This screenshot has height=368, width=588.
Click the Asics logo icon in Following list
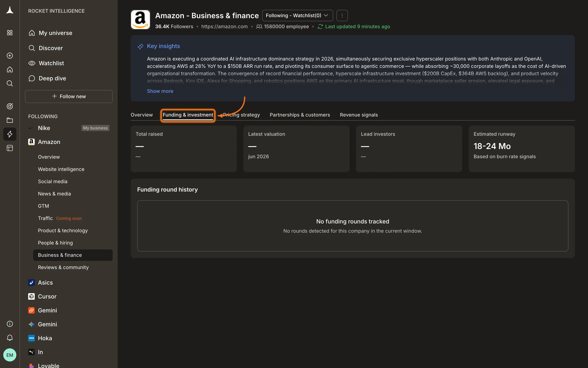(31, 282)
